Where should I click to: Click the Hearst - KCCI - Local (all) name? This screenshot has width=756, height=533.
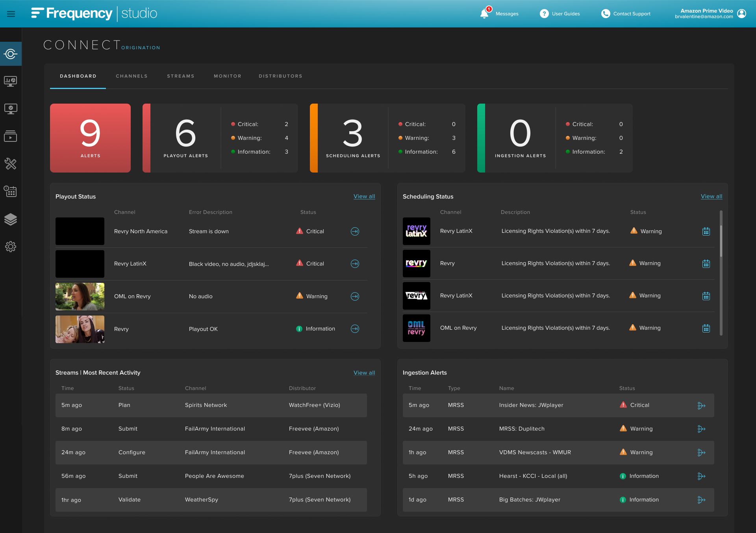click(x=533, y=476)
